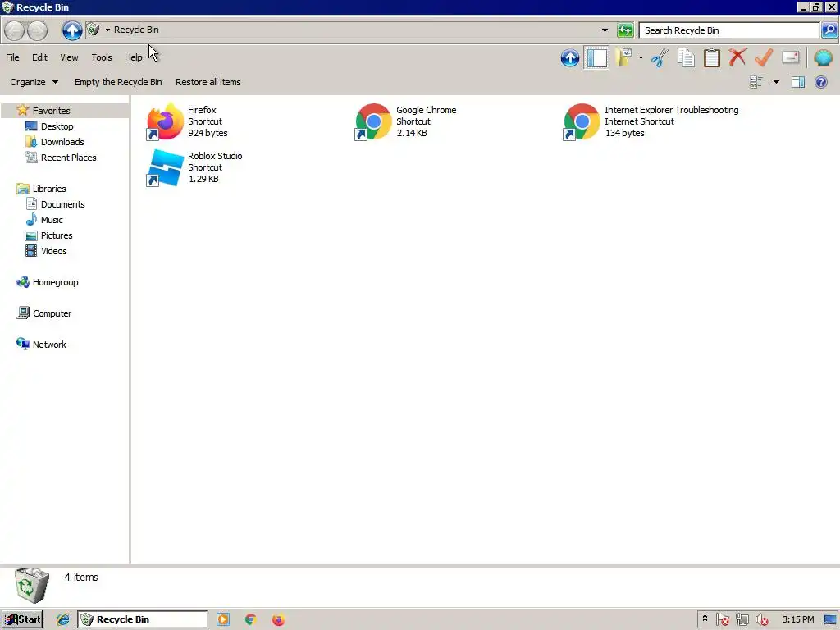Click the E-mail envelope toolbar icon
The width and height of the screenshot is (840, 630).
point(790,57)
